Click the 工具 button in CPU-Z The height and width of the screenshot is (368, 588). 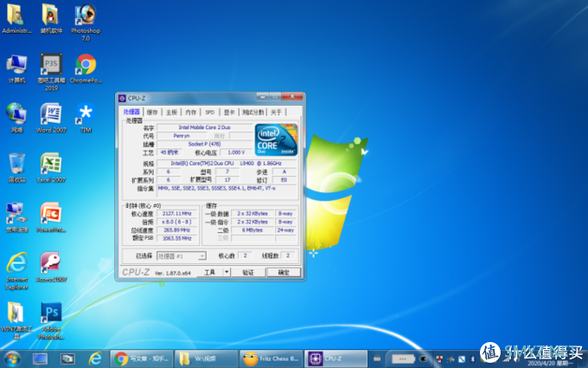210,272
